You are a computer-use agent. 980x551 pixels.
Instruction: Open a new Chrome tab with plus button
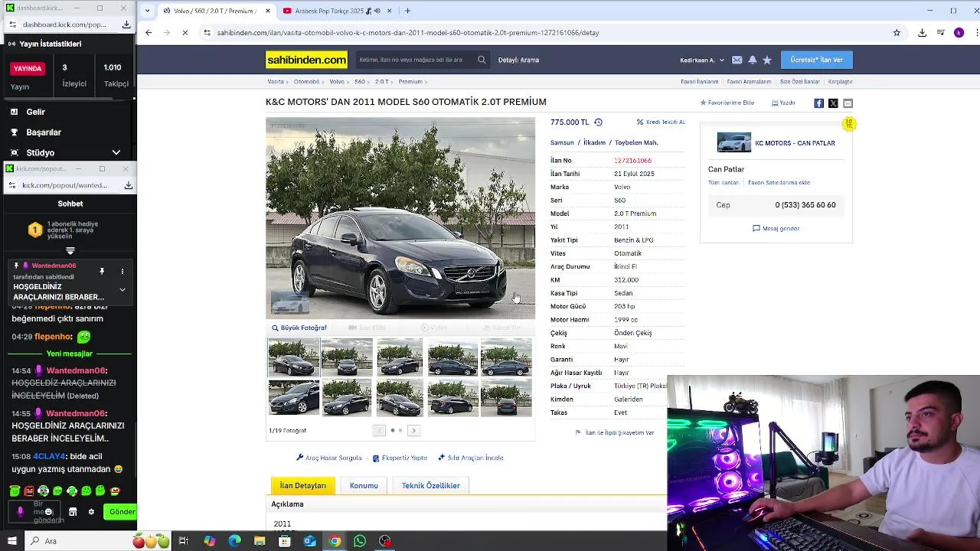point(407,11)
